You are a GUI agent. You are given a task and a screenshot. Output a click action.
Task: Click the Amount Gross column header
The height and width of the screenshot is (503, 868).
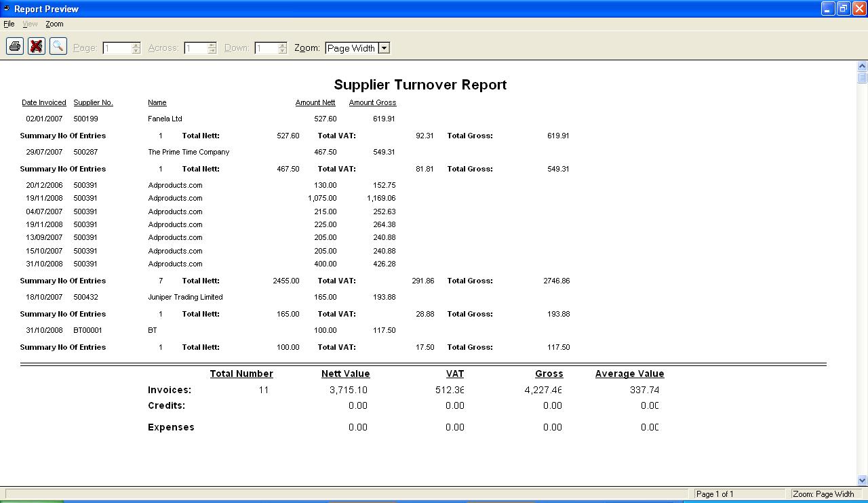(x=373, y=103)
